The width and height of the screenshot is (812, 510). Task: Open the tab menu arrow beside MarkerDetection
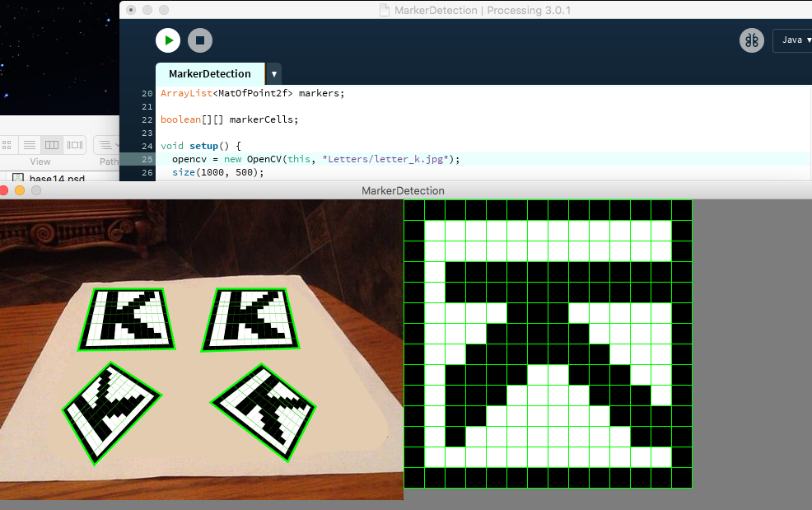[273, 73]
